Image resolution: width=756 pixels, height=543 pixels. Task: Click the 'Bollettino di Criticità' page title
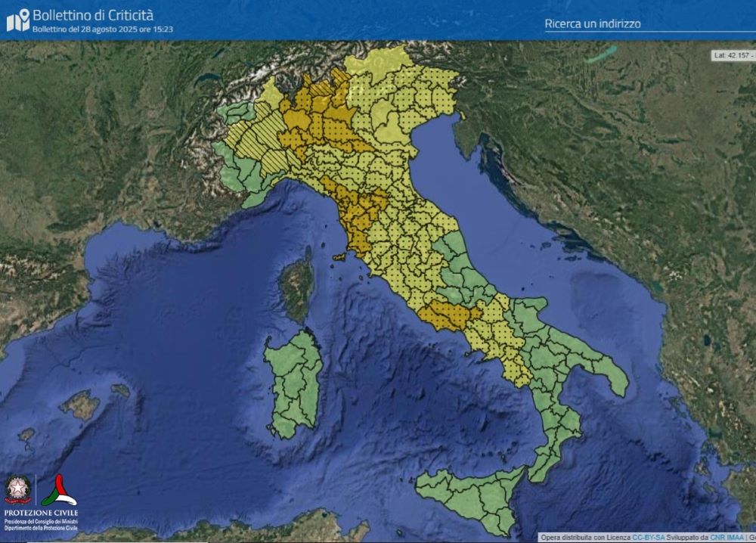[x=93, y=14]
